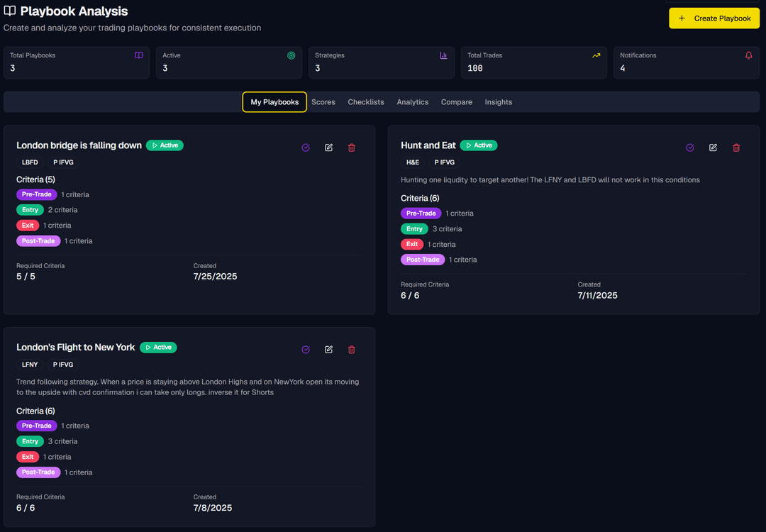Click the bell icon in Notifications card
The height and width of the screenshot is (532, 766).
pyautogui.click(x=748, y=55)
